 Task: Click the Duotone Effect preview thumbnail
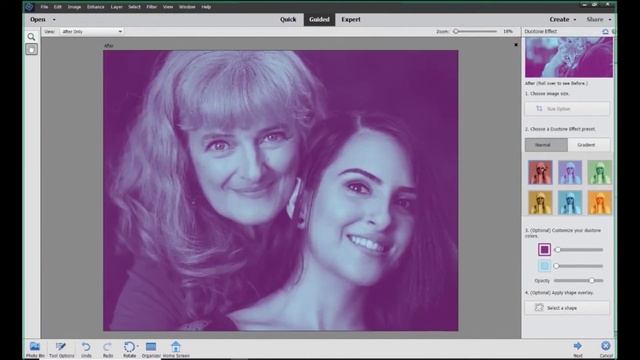coord(569,57)
